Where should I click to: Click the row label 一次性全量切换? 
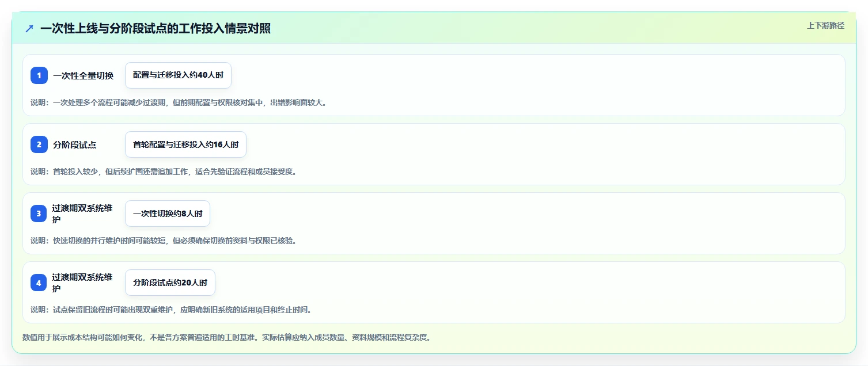pos(83,75)
